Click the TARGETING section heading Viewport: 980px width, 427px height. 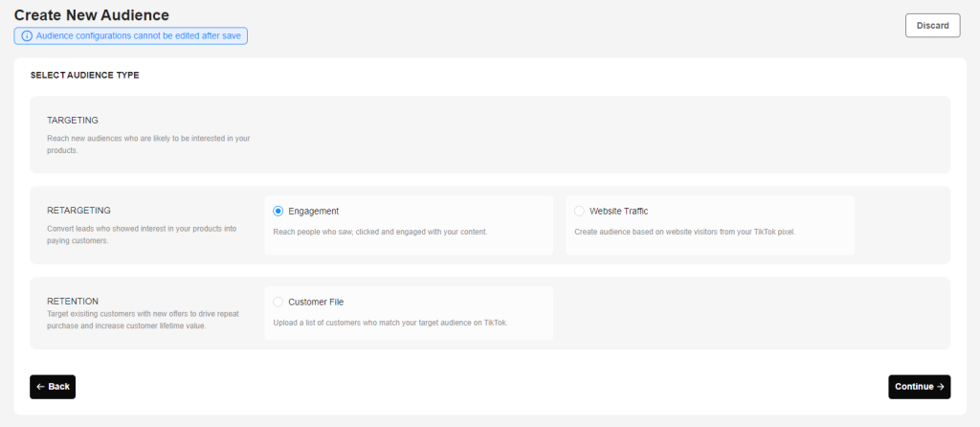pyautogui.click(x=73, y=120)
